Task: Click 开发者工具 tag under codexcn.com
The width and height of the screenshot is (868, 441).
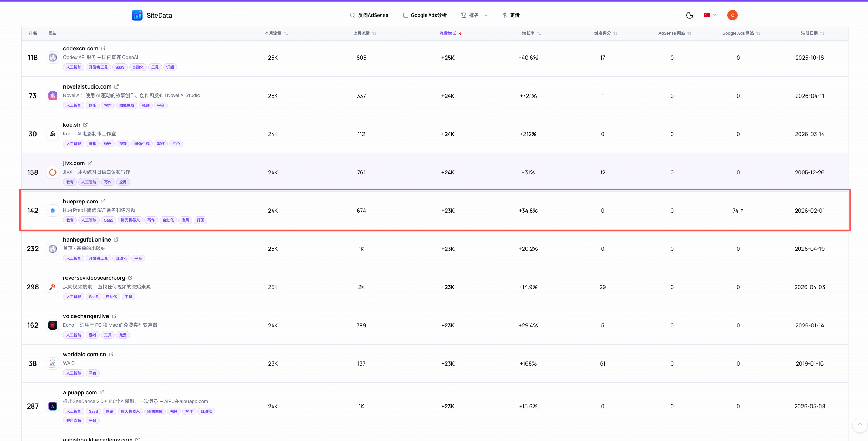Action: [98, 67]
